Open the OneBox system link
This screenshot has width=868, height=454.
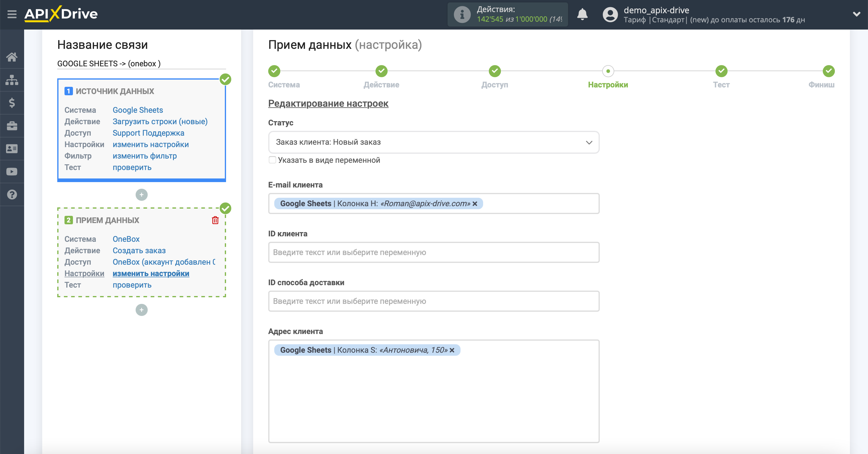click(126, 239)
